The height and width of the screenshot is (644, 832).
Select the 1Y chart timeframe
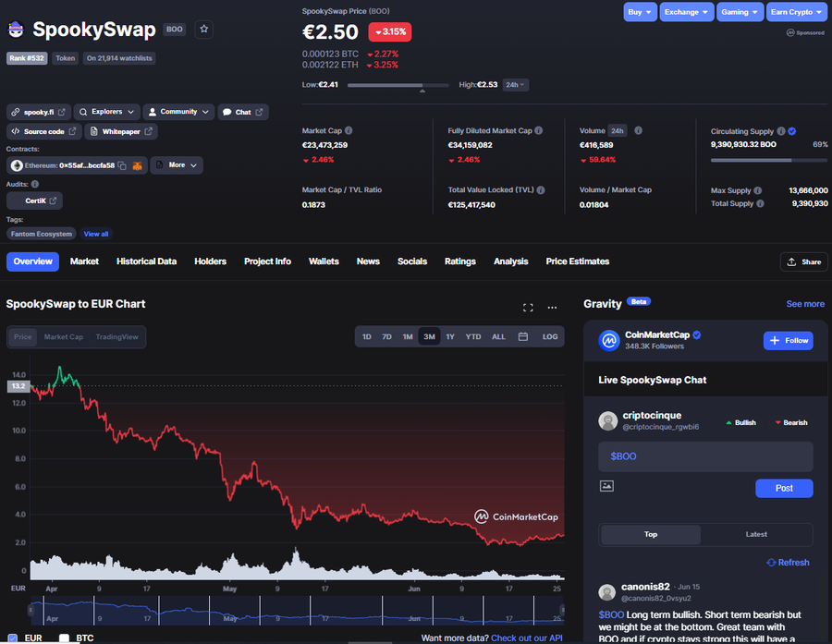450,336
